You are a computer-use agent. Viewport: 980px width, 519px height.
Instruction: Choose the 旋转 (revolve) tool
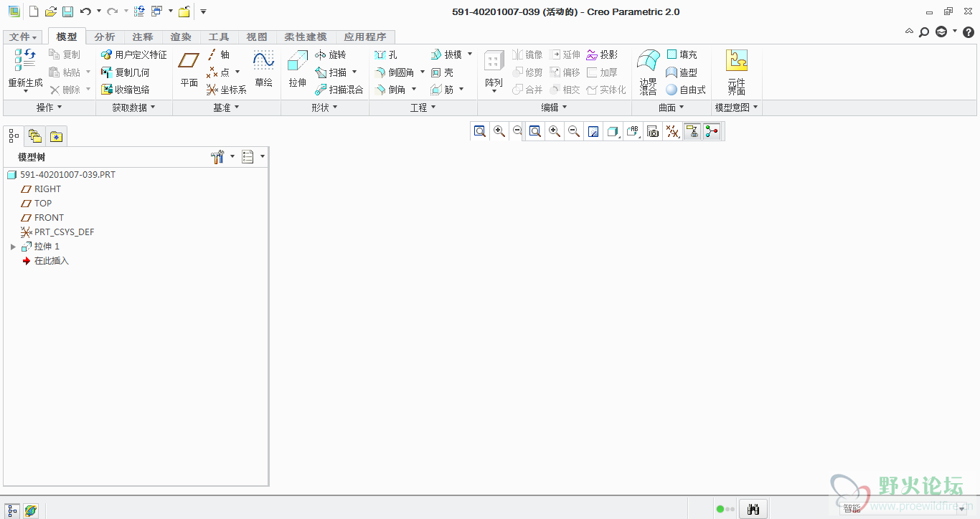[331, 54]
